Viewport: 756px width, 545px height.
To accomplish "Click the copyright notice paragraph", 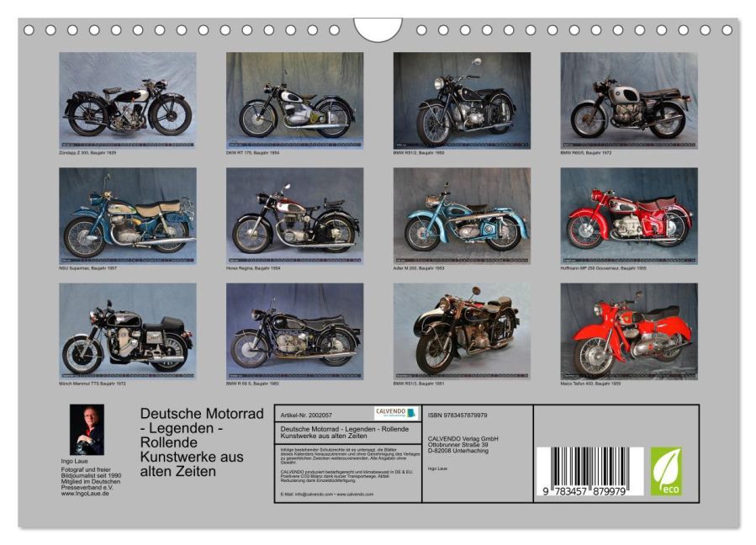I will tap(350, 456).
